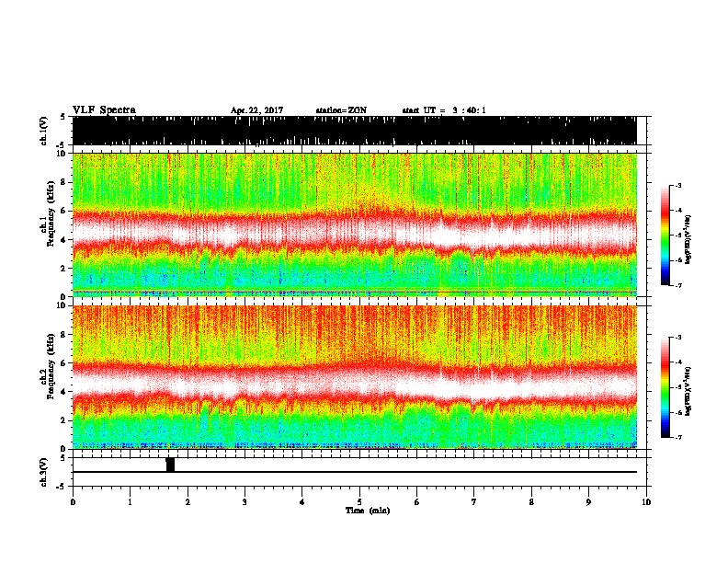Click time axis tick label '9'

click(x=588, y=502)
